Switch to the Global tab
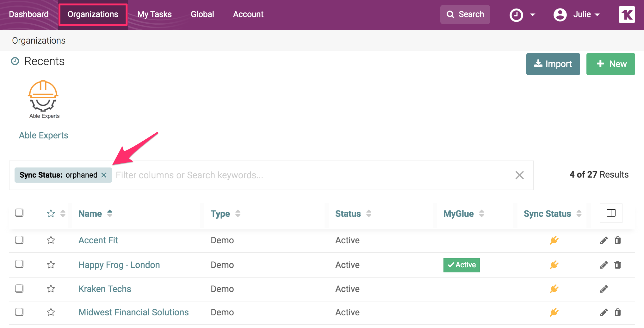644x328 pixels. (x=202, y=15)
